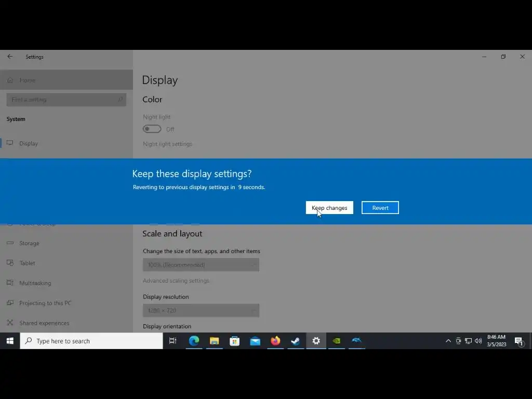Open the network tray icon

[x=468, y=341]
